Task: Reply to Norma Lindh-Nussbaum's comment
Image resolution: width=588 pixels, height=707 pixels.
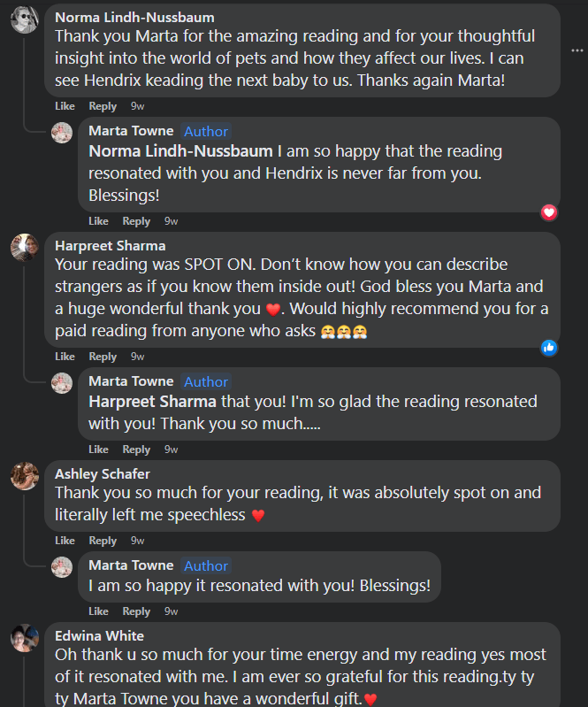Action: [103, 106]
